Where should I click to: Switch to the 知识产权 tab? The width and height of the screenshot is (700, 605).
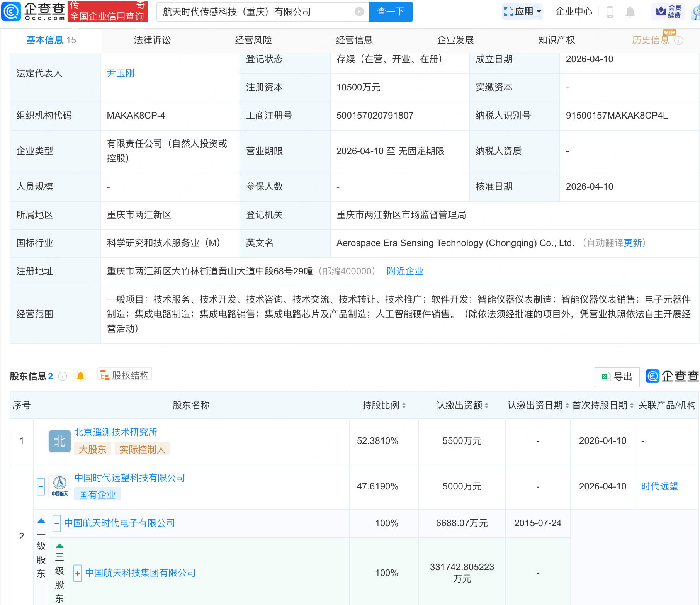pyautogui.click(x=556, y=40)
